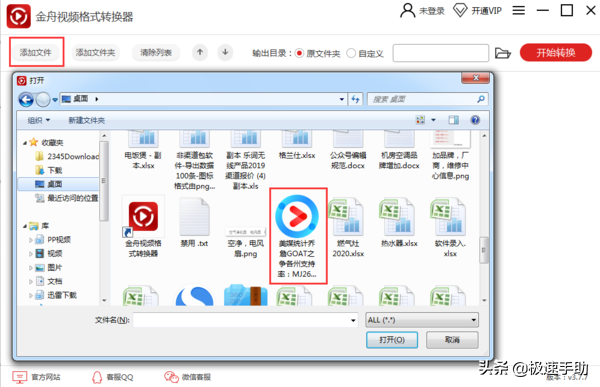Click the file list vertical scrollbar thumb
The height and width of the screenshot is (387, 600).
click(x=484, y=250)
